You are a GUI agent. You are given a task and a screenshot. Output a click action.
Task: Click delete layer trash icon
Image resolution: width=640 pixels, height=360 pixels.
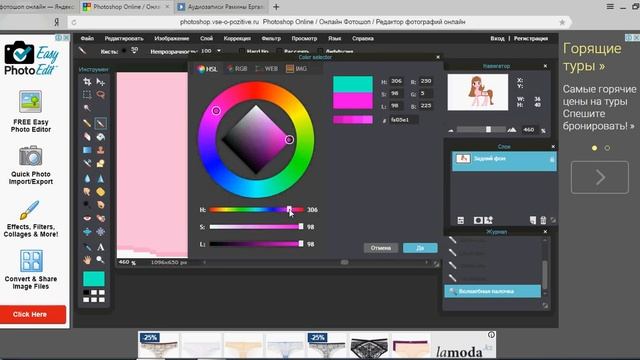point(543,220)
